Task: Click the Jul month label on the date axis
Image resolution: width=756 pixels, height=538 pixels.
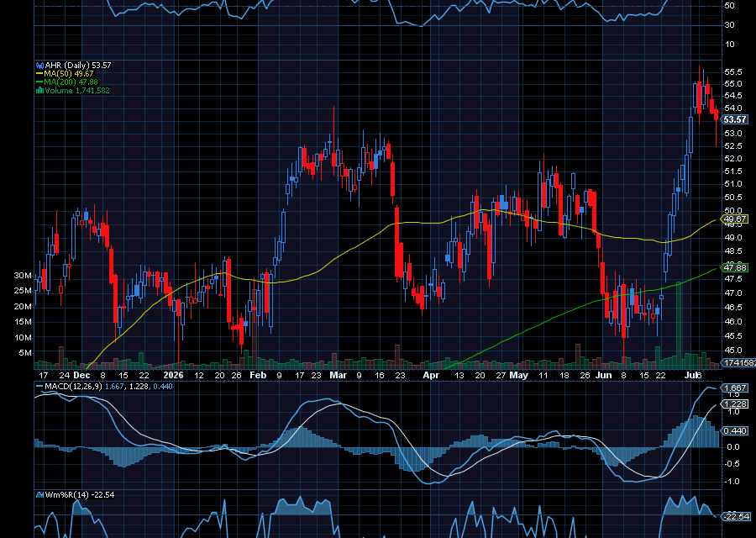Action: click(x=692, y=375)
